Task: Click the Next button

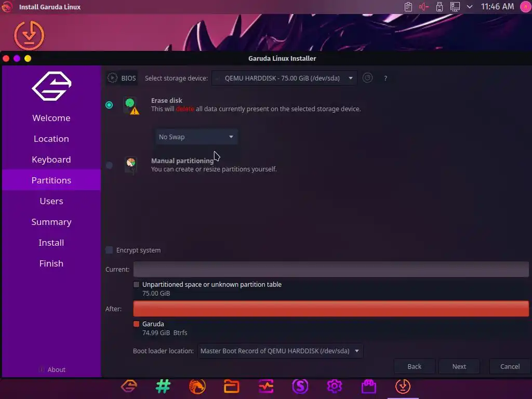Action: pyautogui.click(x=459, y=366)
